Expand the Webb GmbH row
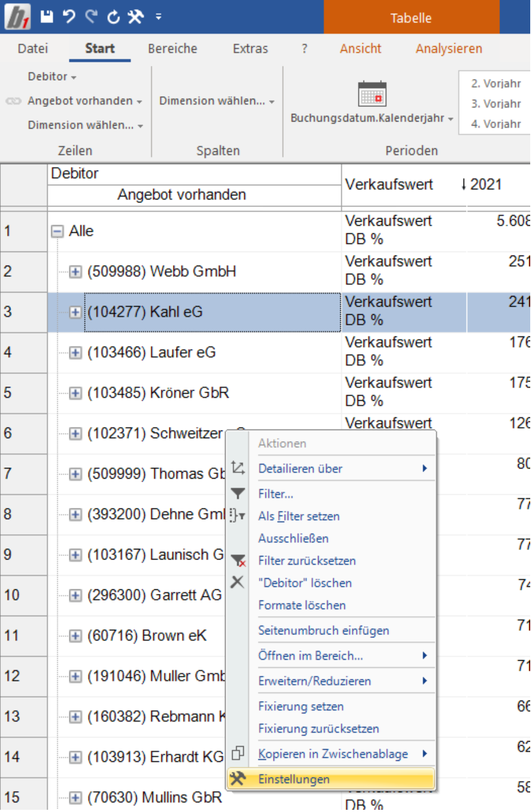 pos(75,272)
